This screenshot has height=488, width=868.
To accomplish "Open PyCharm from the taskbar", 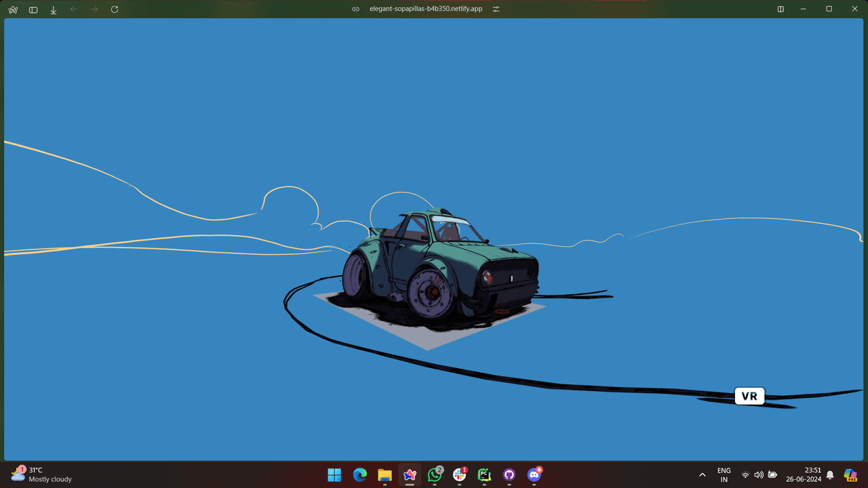I will point(484,475).
